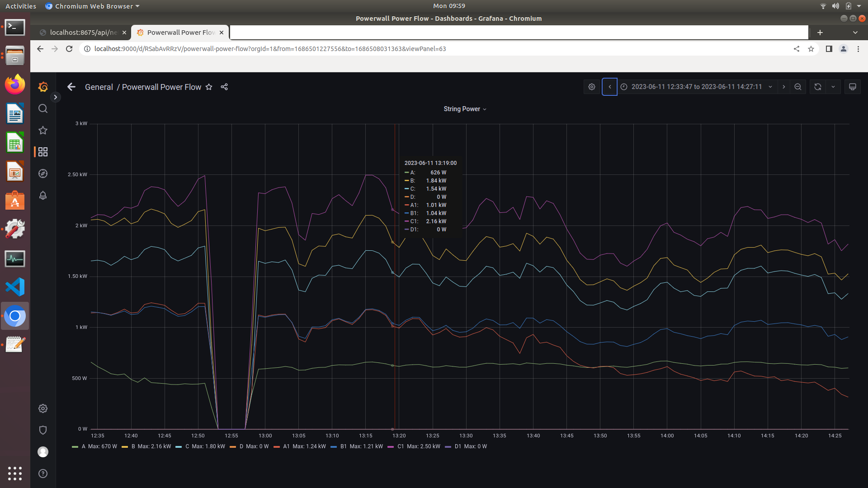868x488 pixels.
Task: Zoom out the time range
Action: [x=797, y=86]
